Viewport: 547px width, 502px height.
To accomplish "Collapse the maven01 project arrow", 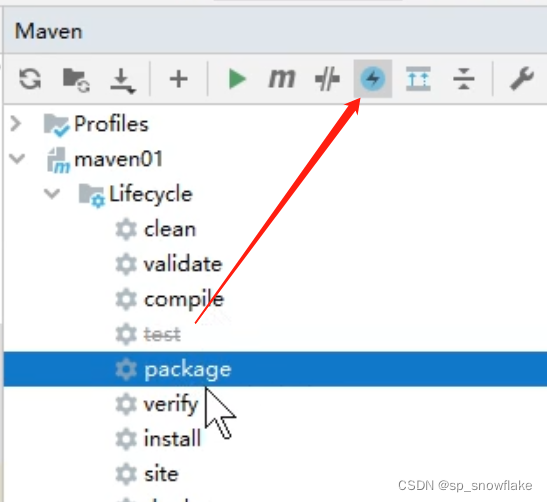I will pos(17,159).
